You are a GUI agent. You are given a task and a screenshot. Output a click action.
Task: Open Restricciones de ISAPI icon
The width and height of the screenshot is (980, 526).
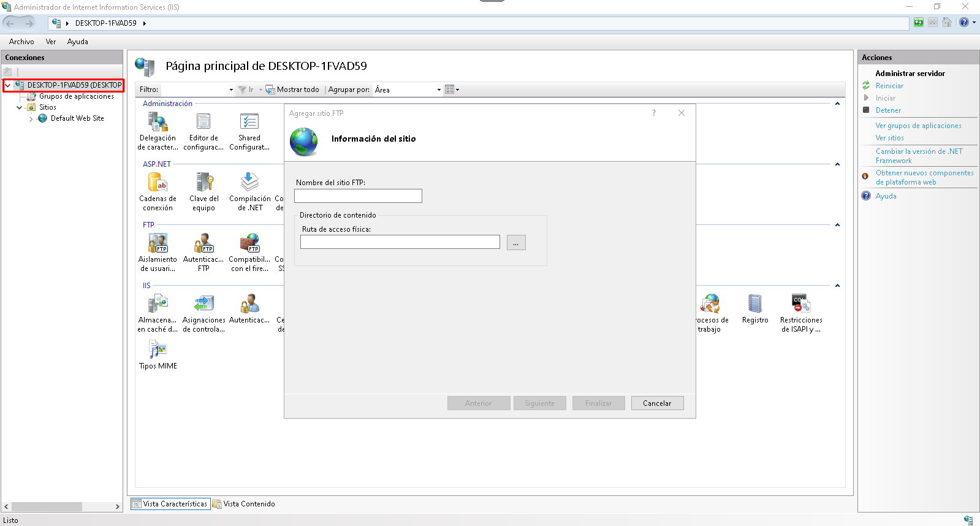click(800, 305)
